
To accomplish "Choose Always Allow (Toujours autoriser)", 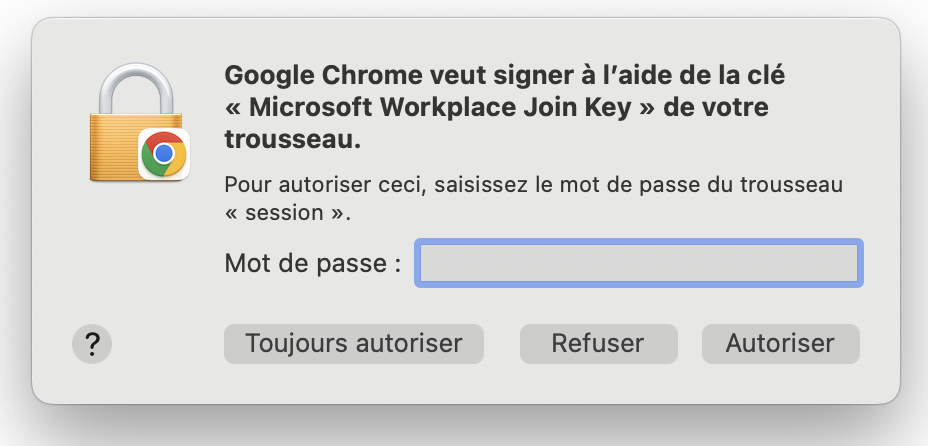I will coord(354,344).
